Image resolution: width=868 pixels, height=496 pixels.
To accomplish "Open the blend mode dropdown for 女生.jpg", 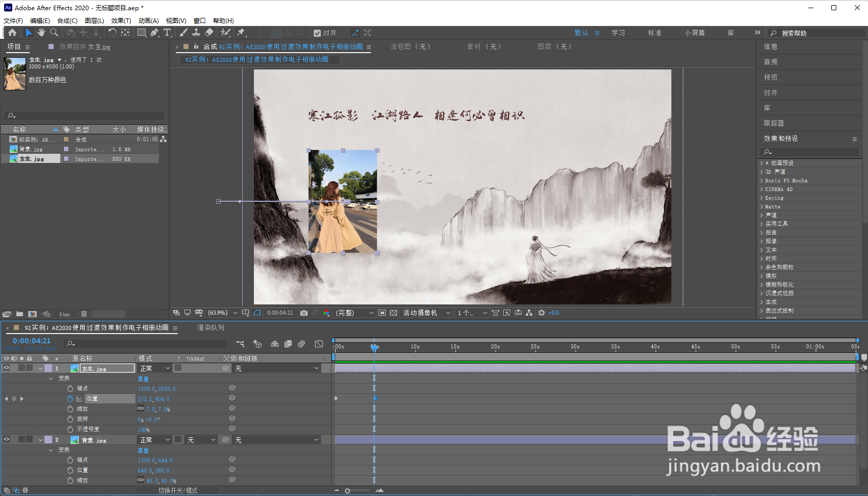I will point(155,368).
